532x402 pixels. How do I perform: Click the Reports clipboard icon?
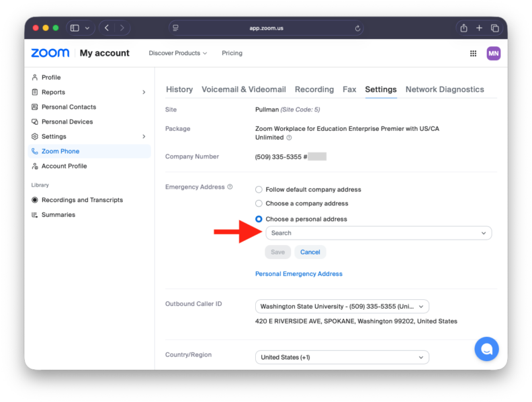(x=35, y=92)
